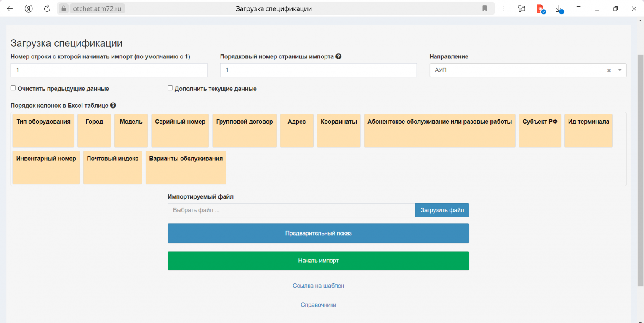Image resolution: width=644 pixels, height=323 pixels.
Task: Open the 'Ссылка на шаблон' link
Action: coord(318,286)
